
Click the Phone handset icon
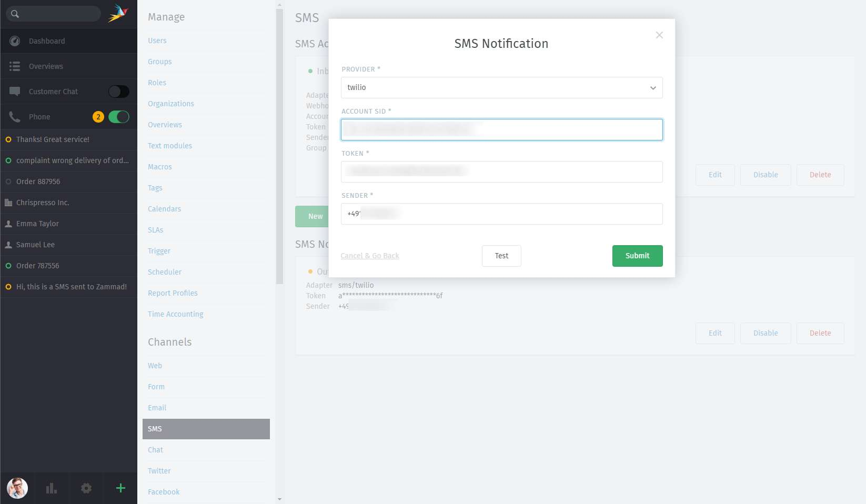pyautogui.click(x=15, y=117)
